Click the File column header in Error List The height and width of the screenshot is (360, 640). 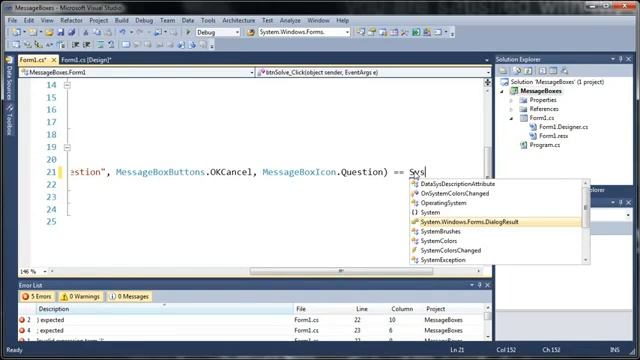point(323,309)
